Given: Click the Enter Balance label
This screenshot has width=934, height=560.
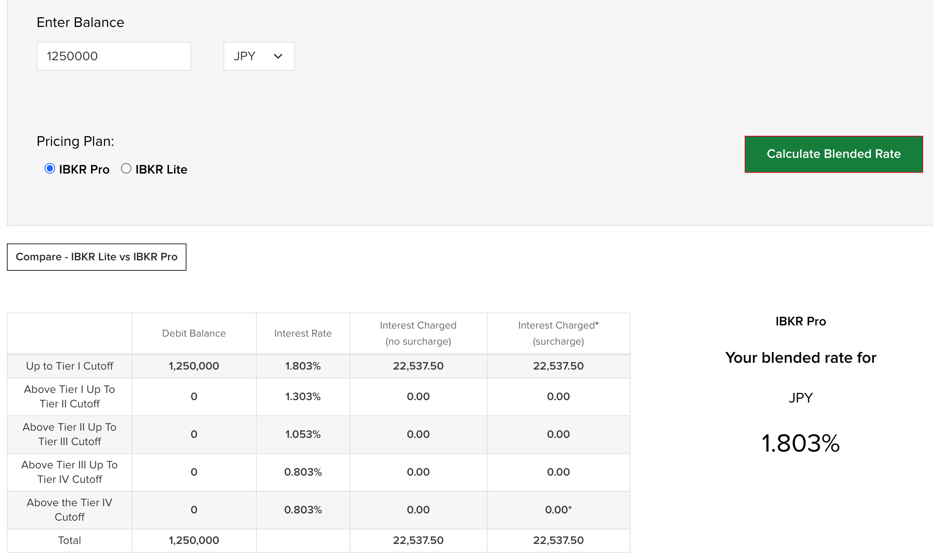Looking at the screenshot, I should click(x=80, y=22).
